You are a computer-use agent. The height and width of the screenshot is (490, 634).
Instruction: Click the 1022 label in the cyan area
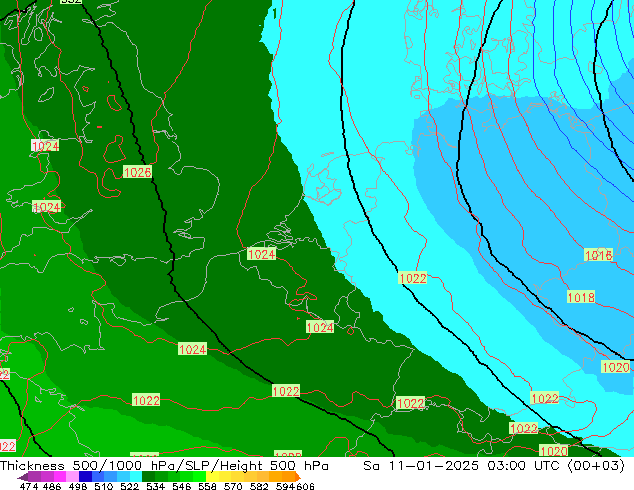(x=412, y=278)
